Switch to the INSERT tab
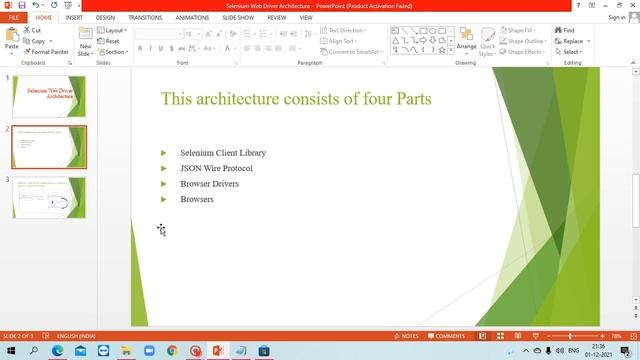 [74, 18]
